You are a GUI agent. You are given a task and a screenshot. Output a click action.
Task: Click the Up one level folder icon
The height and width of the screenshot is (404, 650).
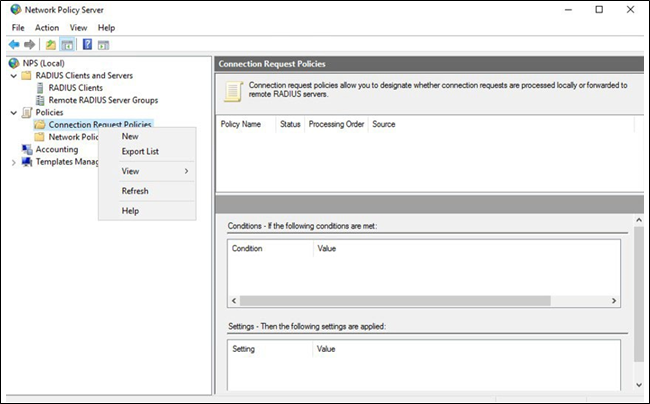[x=51, y=44]
